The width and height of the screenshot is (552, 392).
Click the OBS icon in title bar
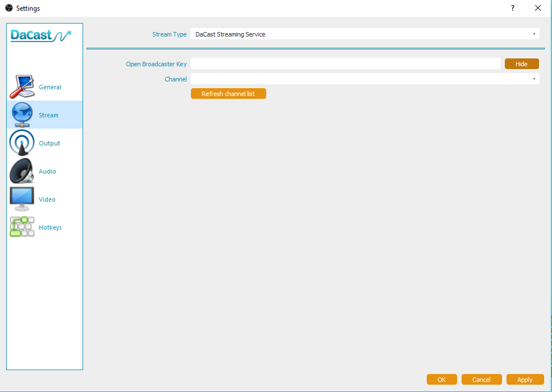pyautogui.click(x=9, y=8)
